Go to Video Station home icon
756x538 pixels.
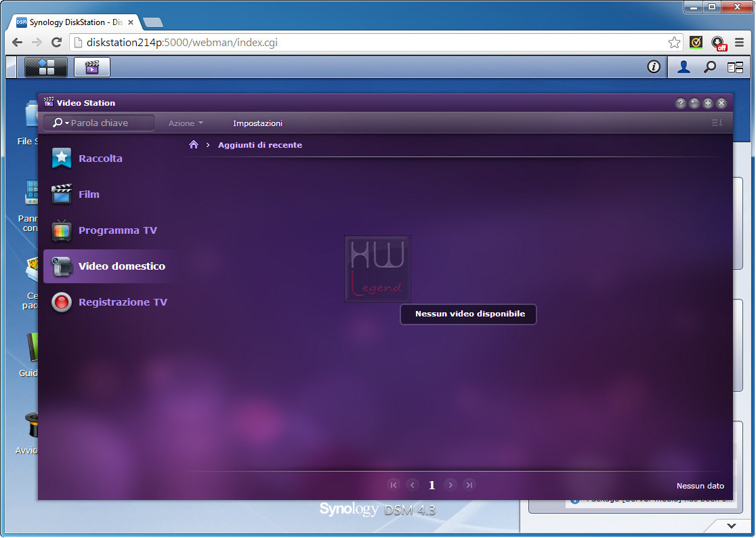pos(194,144)
